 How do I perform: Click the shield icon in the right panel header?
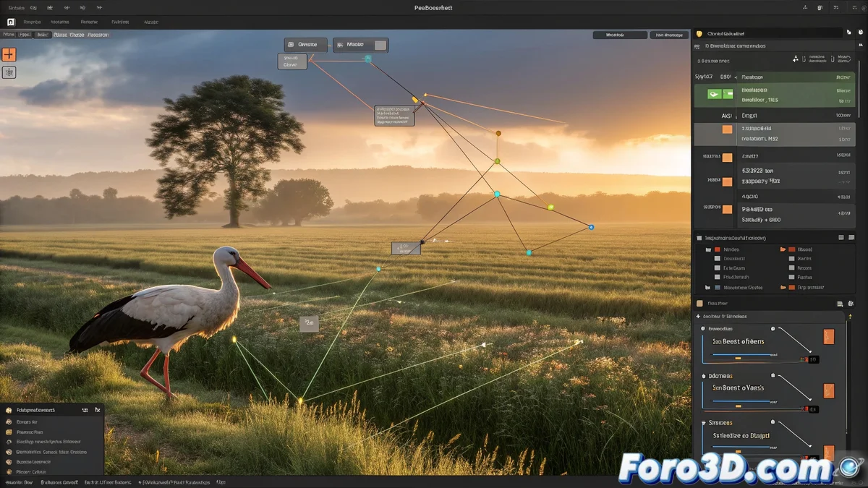pos(699,33)
